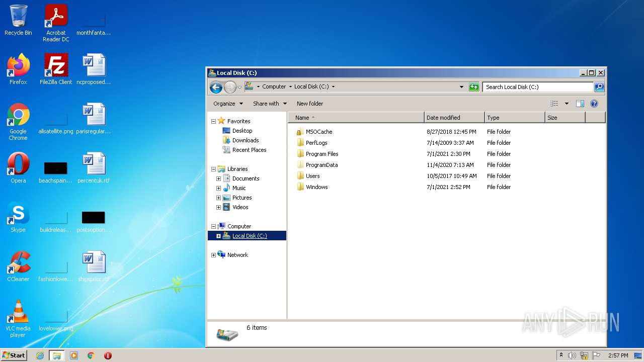Image resolution: width=644 pixels, height=362 pixels.
Task: Expand the Documents library node
Action: (x=218, y=178)
